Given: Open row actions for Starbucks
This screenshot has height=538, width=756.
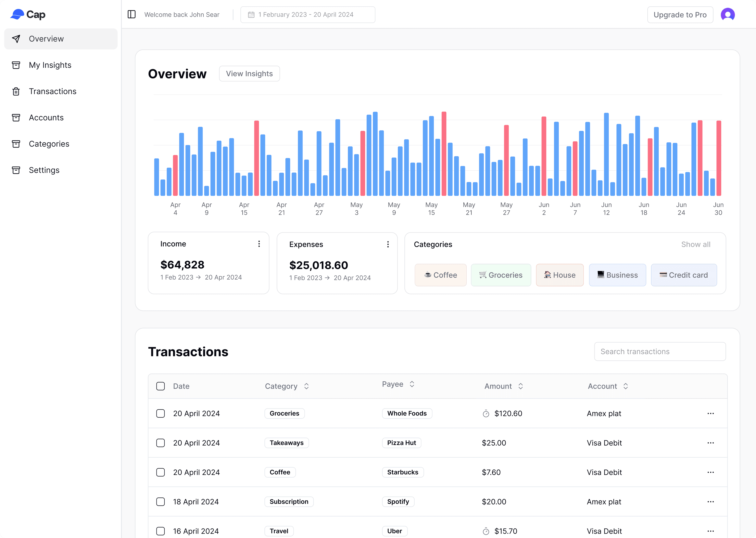Looking at the screenshot, I should pos(710,472).
